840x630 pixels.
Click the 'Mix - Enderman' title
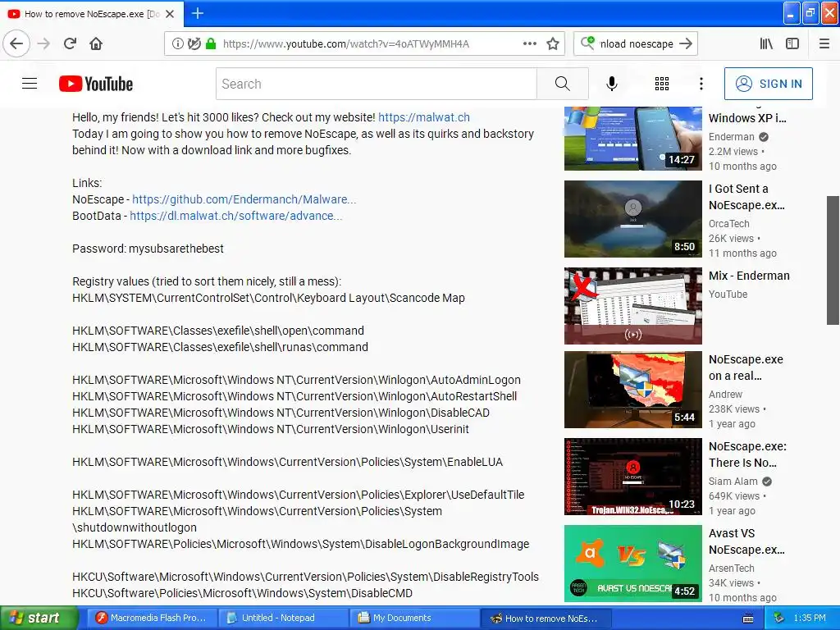coord(749,276)
